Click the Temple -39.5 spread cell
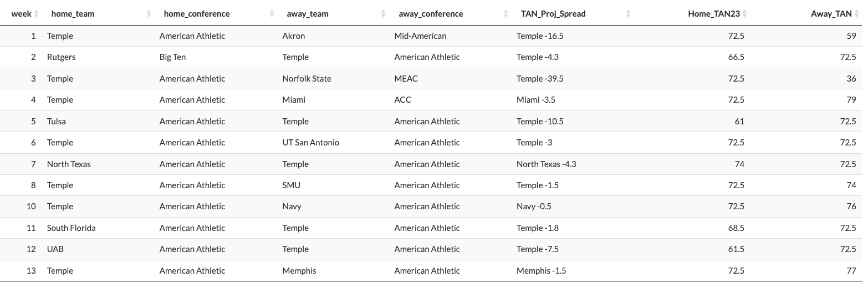Viewport: 868px width, 282px height. pos(540,79)
